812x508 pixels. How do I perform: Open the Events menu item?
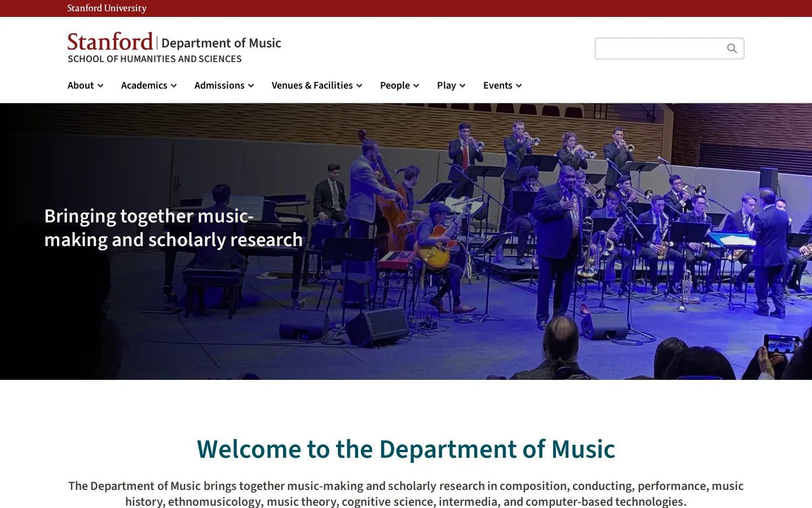[498, 85]
